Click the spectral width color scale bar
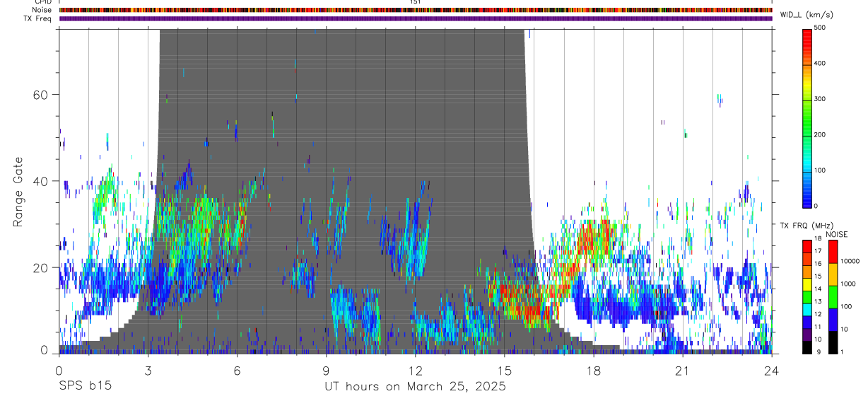 click(807, 118)
